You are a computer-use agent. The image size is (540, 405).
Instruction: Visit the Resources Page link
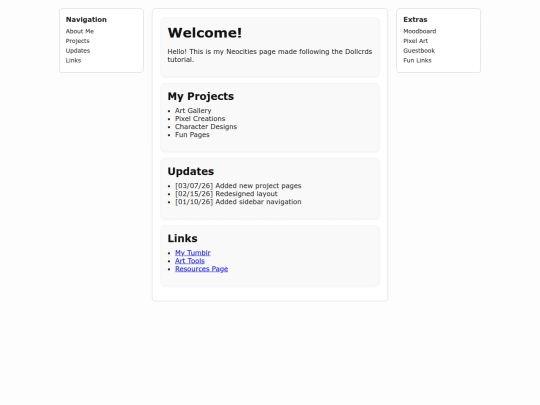pyautogui.click(x=201, y=269)
